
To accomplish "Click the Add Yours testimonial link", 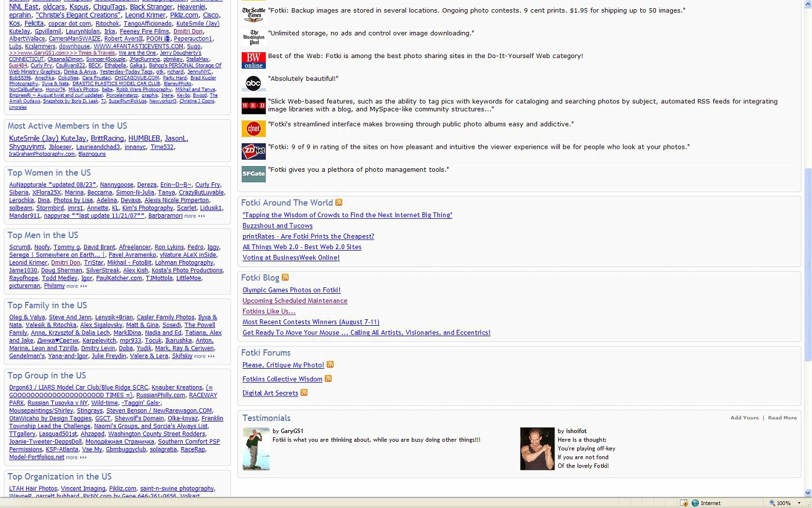I will (744, 418).
